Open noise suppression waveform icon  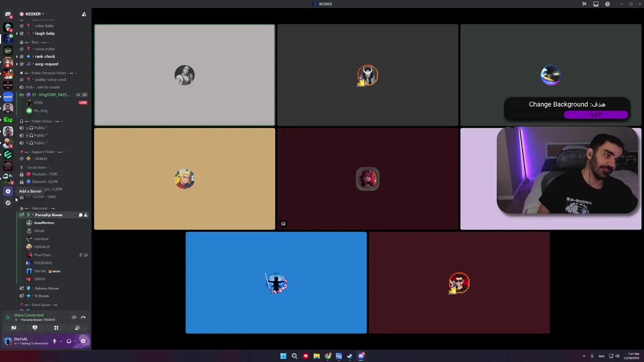coord(74,317)
